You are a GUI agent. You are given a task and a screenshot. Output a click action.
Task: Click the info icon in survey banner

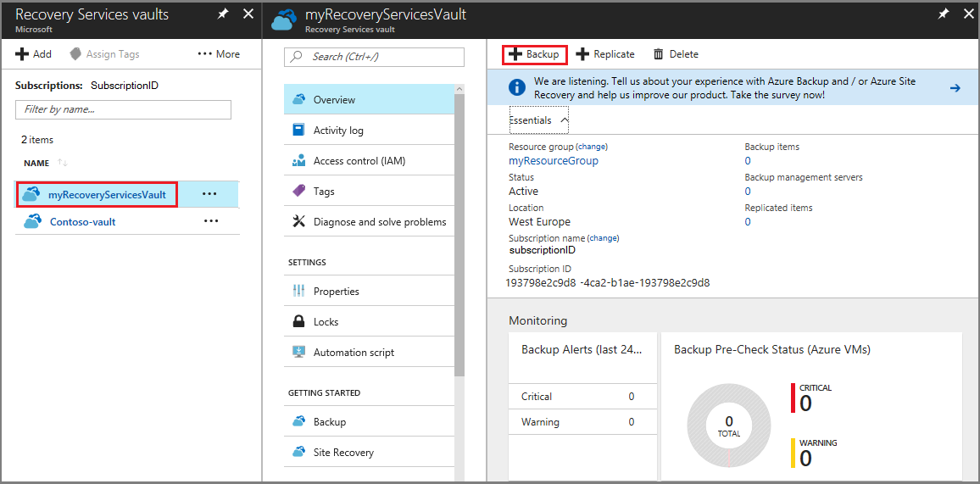click(x=517, y=87)
